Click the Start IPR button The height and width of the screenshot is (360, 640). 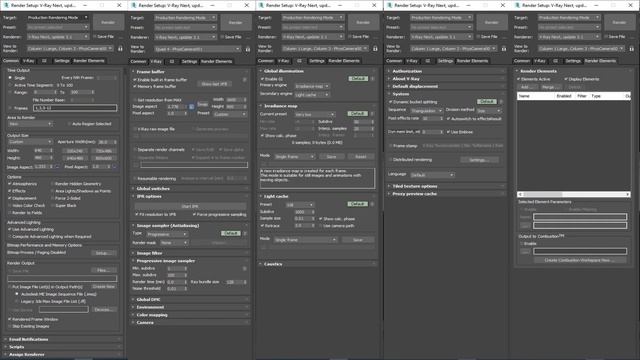click(190, 206)
